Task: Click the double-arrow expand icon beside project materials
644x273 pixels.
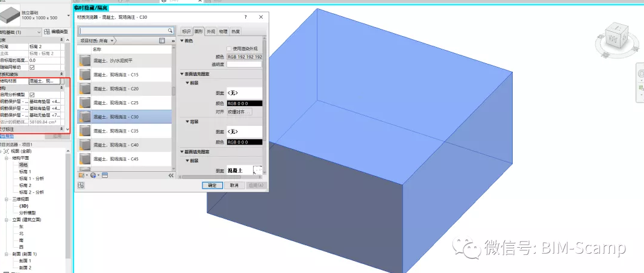Action: [x=173, y=41]
